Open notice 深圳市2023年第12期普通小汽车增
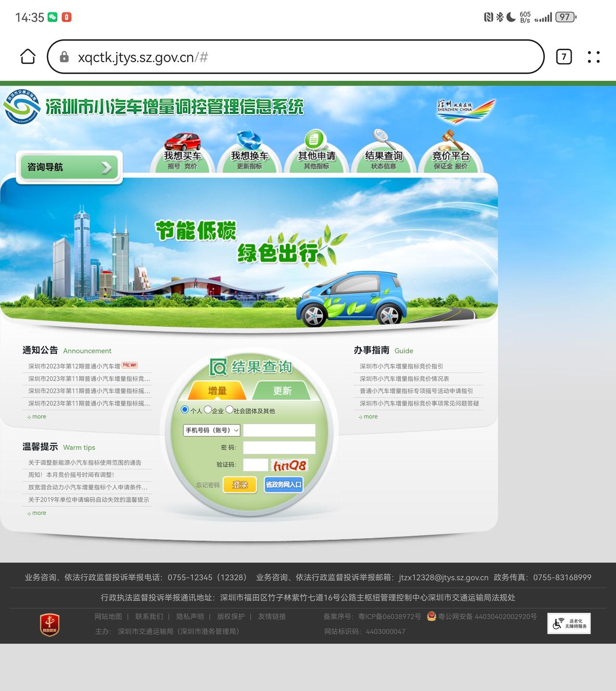This screenshot has width=616, height=691. [x=74, y=366]
